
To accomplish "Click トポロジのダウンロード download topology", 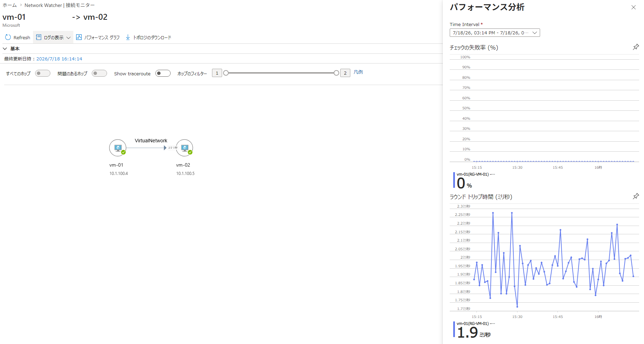I will coord(148,37).
